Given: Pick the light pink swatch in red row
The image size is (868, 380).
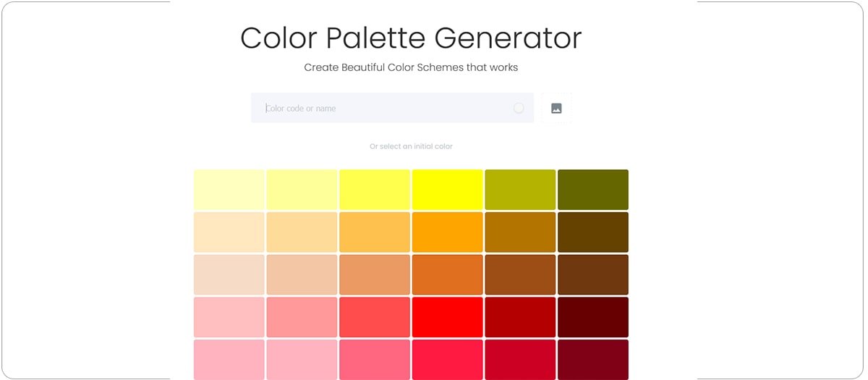Looking at the screenshot, I should (229, 317).
